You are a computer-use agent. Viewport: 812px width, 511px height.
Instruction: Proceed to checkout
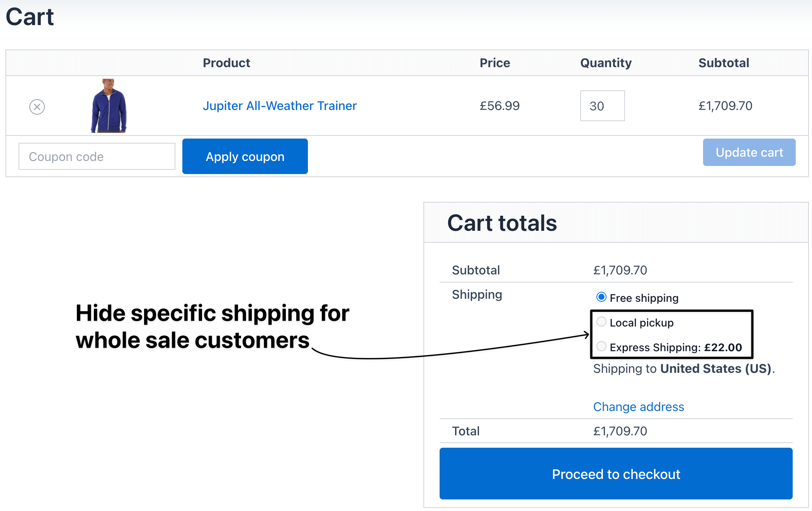[616, 474]
